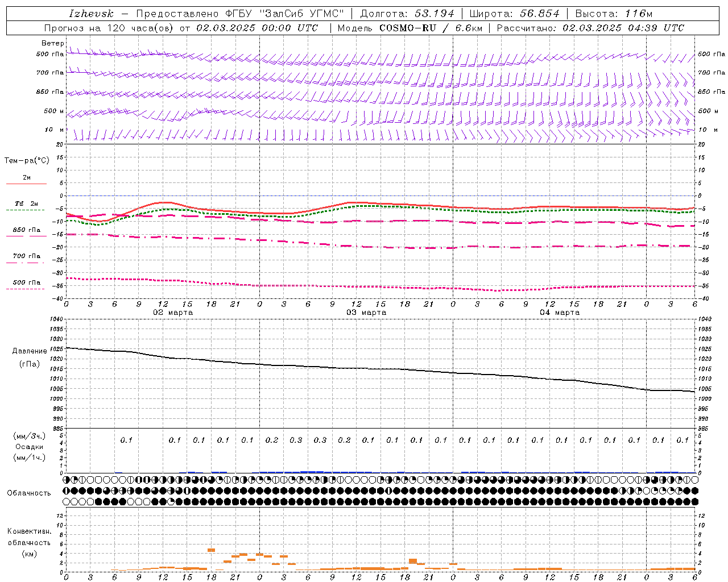Click the computed time "Рассчитано: 02.03.2025 04:39 UTC"

[x=590, y=28]
